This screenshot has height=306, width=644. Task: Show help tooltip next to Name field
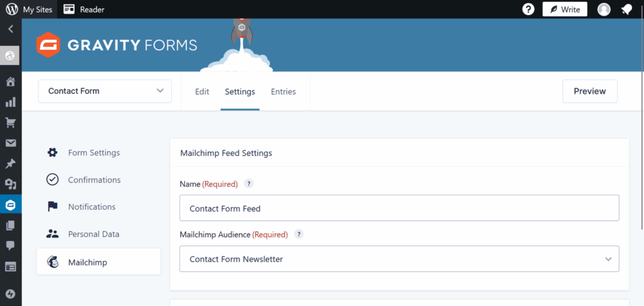(248, 184)
